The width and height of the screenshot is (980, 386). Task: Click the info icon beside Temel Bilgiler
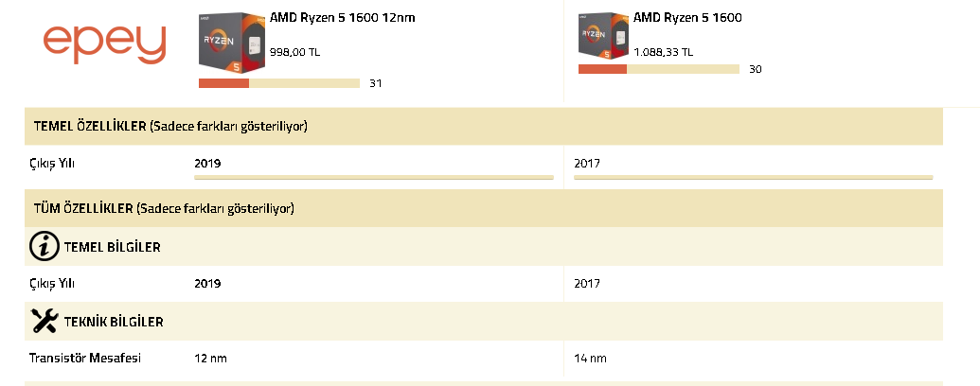45,246
